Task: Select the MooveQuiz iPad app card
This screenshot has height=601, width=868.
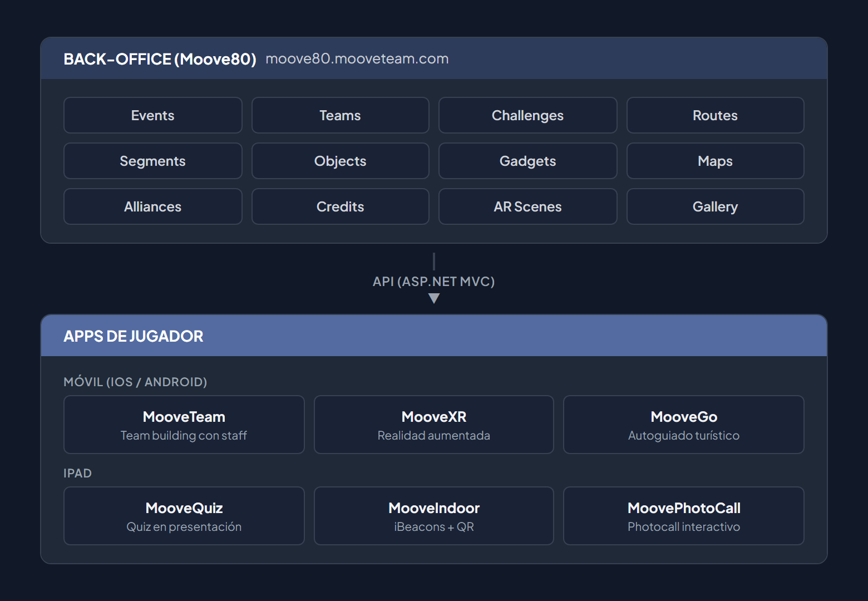Action: [184, 516]
